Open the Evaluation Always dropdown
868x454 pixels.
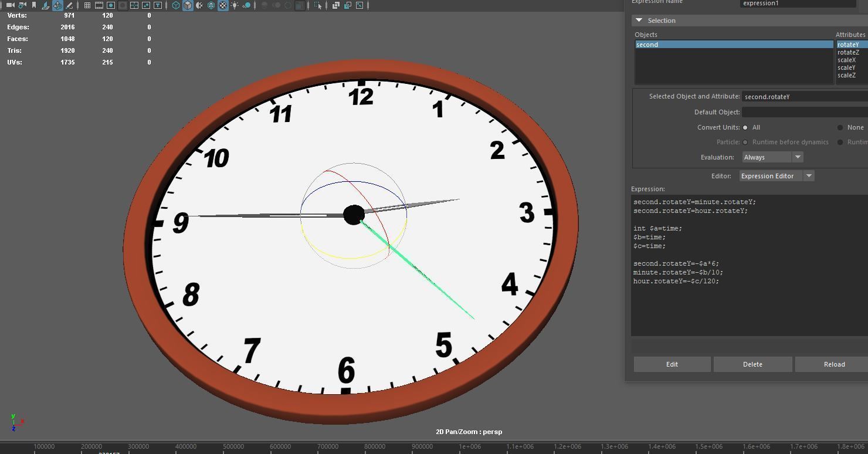click(772, 157)
